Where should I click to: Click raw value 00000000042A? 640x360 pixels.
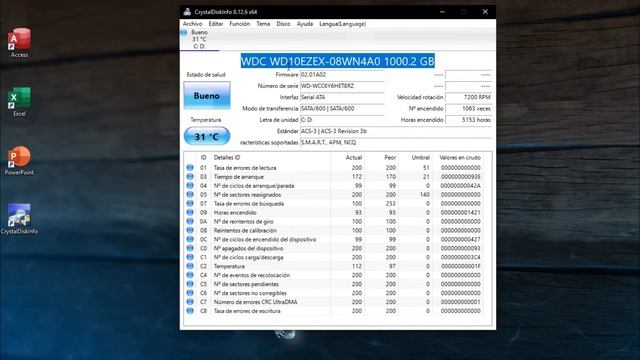pos(460,186)
